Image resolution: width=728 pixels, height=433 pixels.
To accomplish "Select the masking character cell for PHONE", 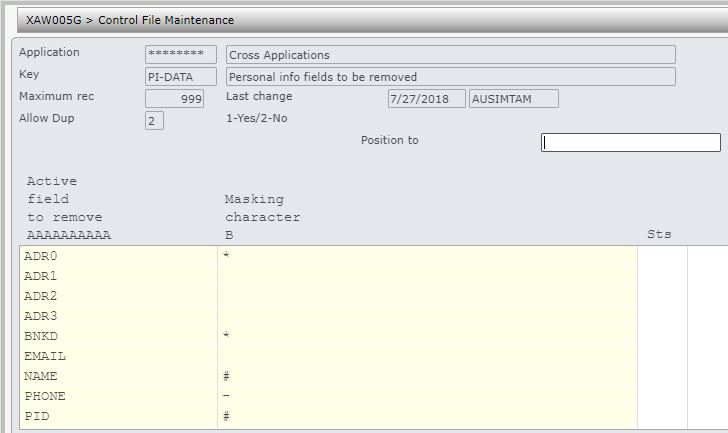I will click(x=427, y=397).
